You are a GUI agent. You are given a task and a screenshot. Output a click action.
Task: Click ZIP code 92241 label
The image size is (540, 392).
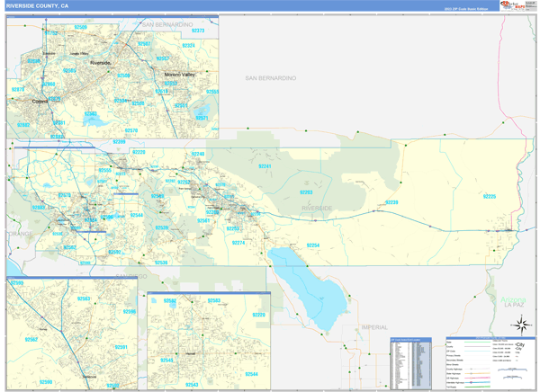click(265, 166)
